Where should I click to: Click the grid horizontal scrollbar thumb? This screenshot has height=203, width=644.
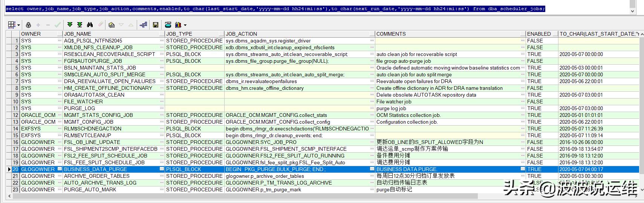tap(245, 196)
